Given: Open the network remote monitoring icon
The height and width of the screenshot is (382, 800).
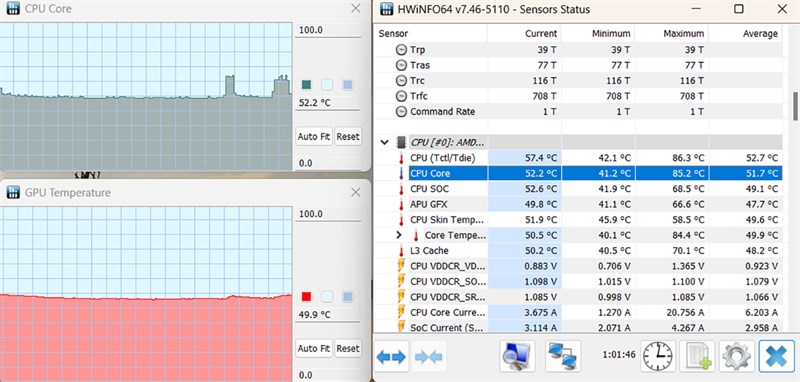Looking at the screenshot, I should [563, 356].
